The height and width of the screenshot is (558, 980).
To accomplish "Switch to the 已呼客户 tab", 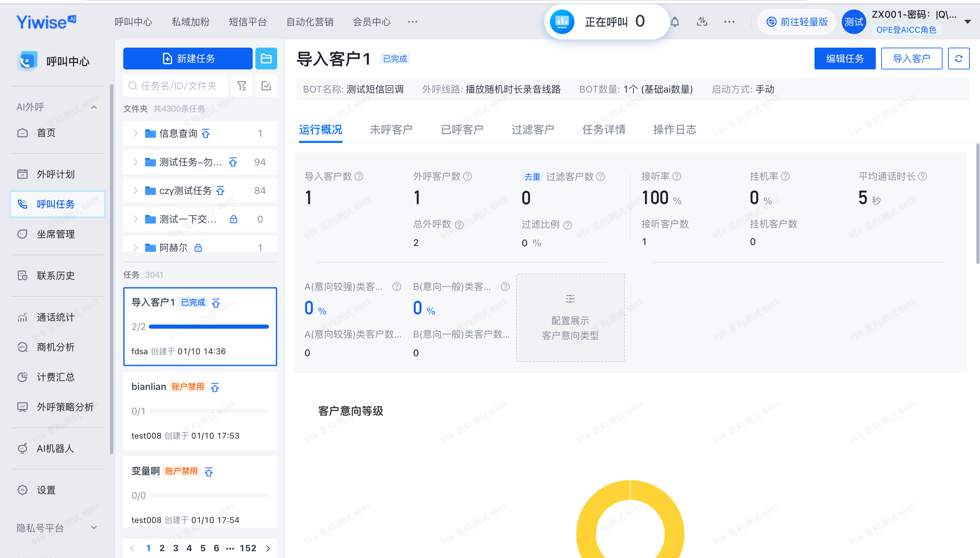I will click(x=462, y=130).
